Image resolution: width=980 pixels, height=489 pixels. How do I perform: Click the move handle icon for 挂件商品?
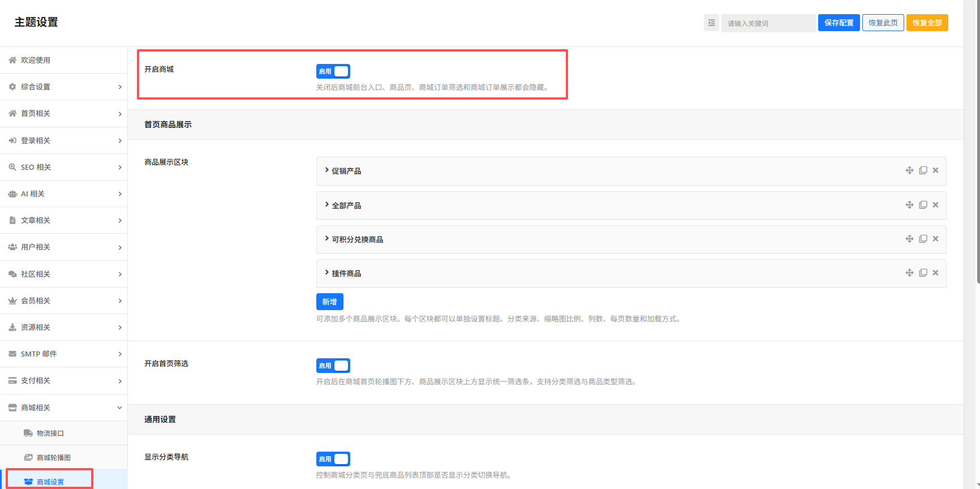tap(909, 273)
